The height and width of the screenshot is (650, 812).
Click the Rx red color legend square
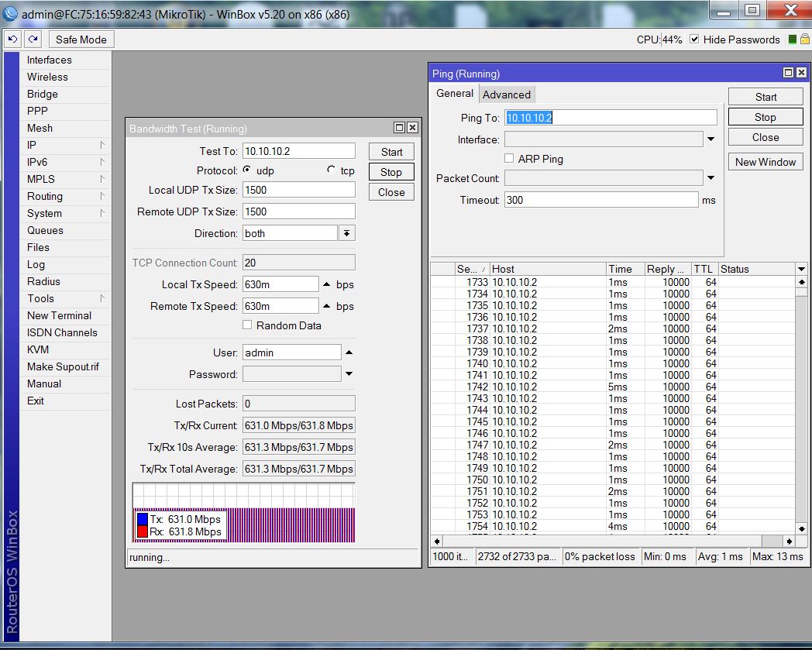pos(143,531)
